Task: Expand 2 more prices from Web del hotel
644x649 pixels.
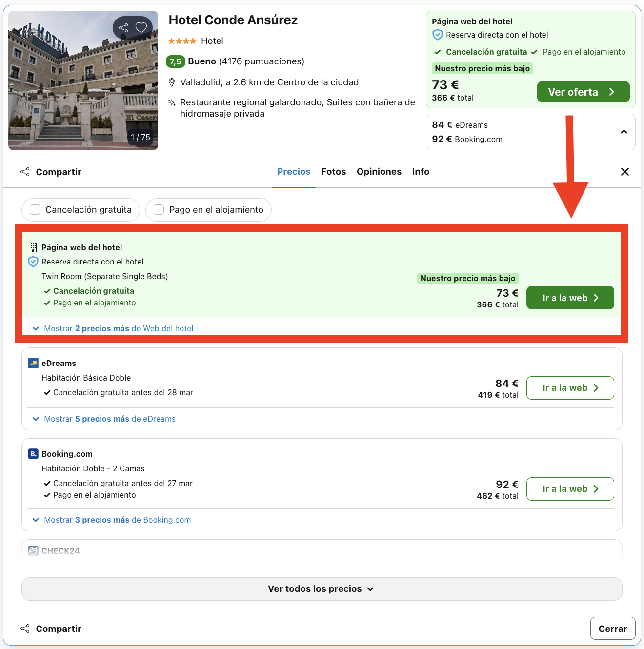Action: click(x=113, y=328)
